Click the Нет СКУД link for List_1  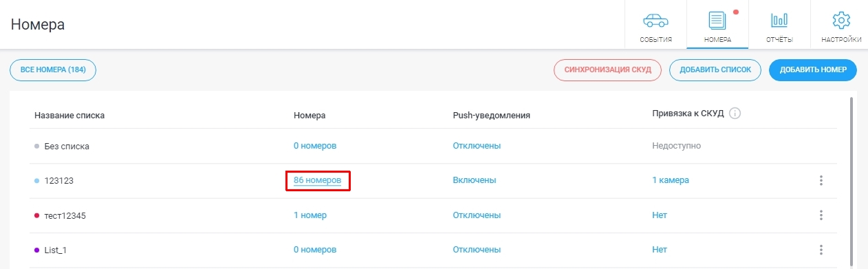coord(660,250)
